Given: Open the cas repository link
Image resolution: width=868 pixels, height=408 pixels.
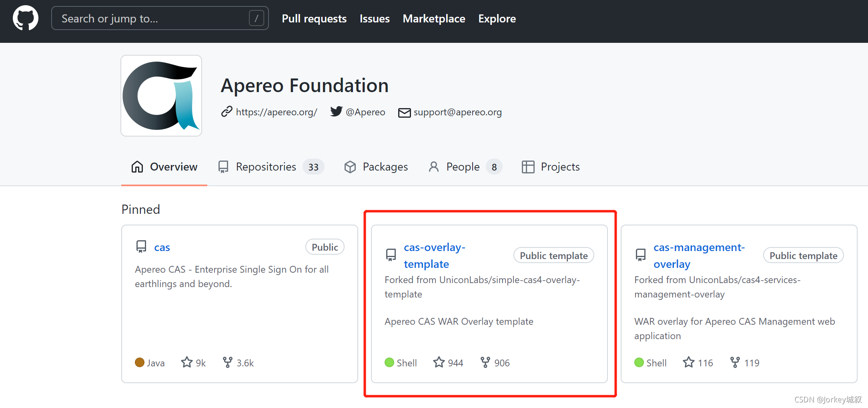Looking at the screenshot, I should (162, 247).
